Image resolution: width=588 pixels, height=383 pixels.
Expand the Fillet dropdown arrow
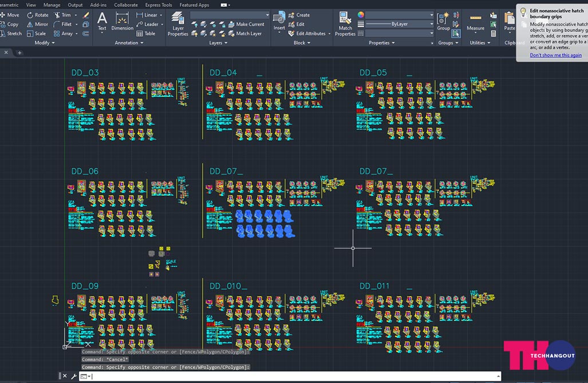click(x=77, y=25)
